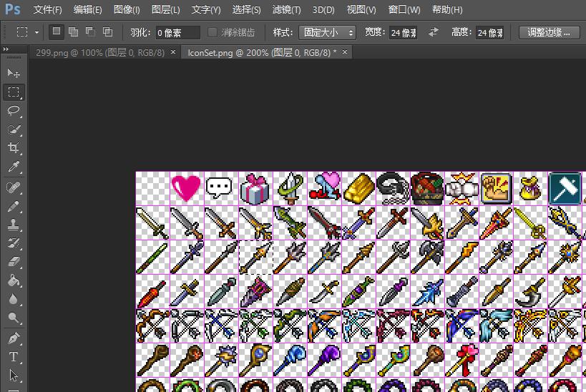The width and height of the screenshot is (586, 392).
Task: Select the Quick Selection tool
Action: (x=14, y=129)
